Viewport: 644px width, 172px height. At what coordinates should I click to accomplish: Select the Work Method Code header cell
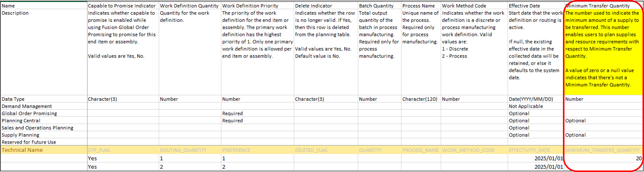pos(464,6)
